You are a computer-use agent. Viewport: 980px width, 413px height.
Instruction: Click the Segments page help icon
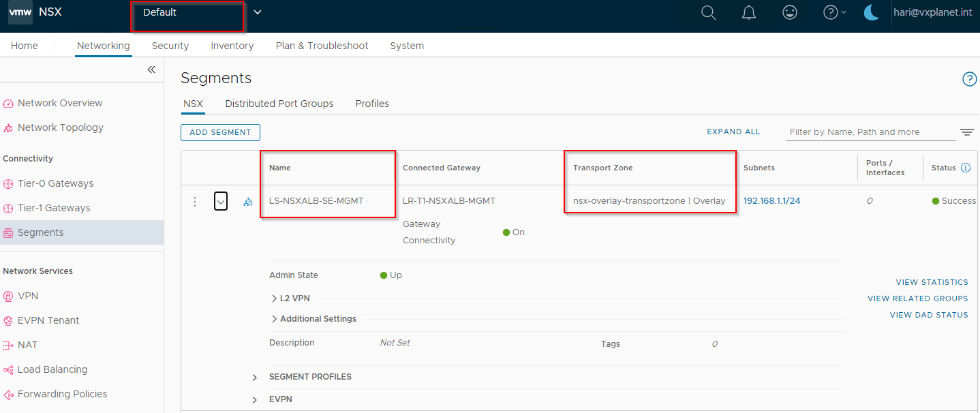click(x=969, y=79)
